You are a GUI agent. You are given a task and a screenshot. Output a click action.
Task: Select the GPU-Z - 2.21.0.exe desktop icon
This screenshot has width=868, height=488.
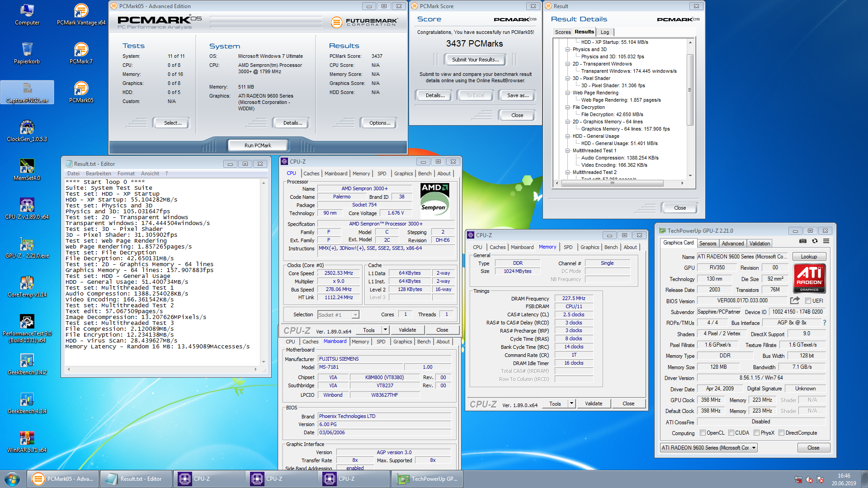(x=27, y=248)
